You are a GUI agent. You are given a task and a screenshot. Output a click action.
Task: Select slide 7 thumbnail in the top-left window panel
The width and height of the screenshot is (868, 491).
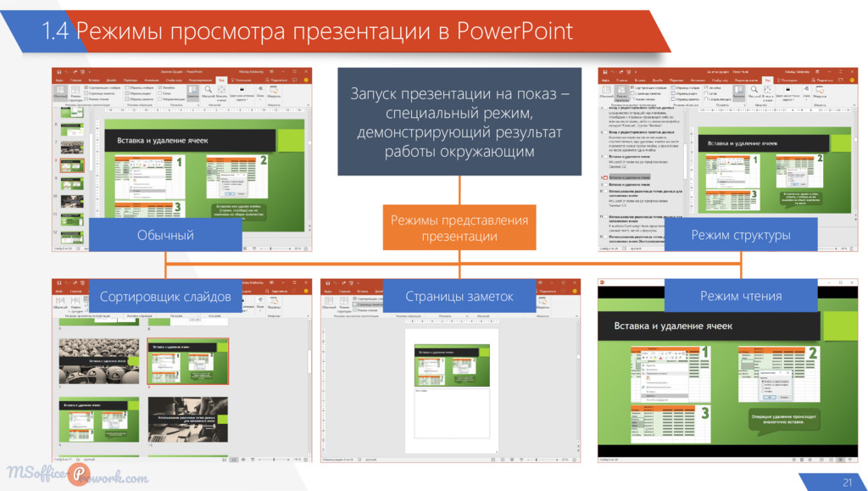[72, 148]
